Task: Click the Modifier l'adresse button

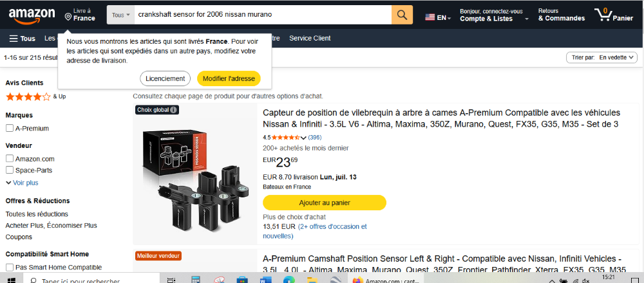Action: (229, 78)
